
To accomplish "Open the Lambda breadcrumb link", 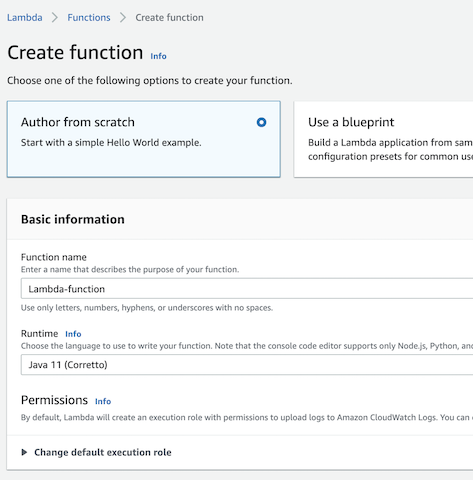I will coord(25,17).
